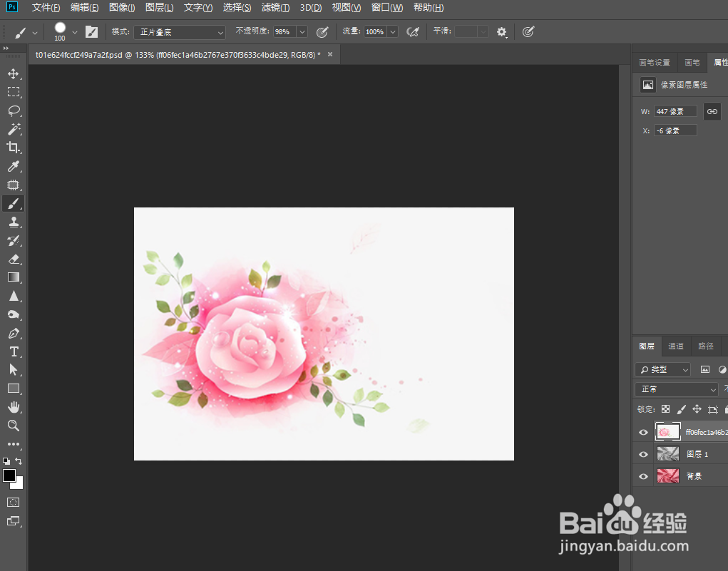This screenshot has height=571, width=728.
Task: Click the foreground color swatch
Action: tap(9, 475)
